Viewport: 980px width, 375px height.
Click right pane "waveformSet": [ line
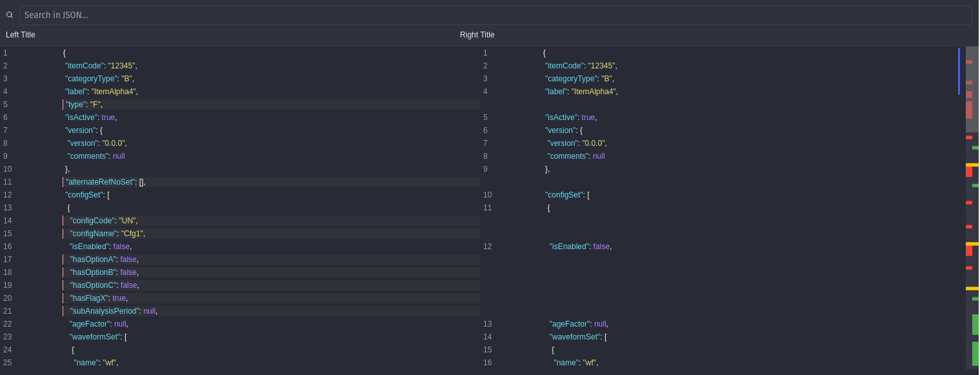point(578,337)
